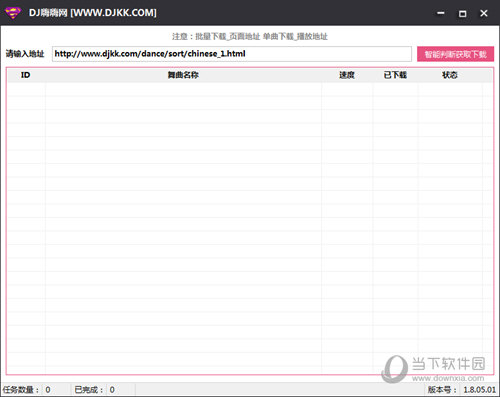Click the version number 1.8.05.01
500x397 pixels.
click(x=480, y=390)
